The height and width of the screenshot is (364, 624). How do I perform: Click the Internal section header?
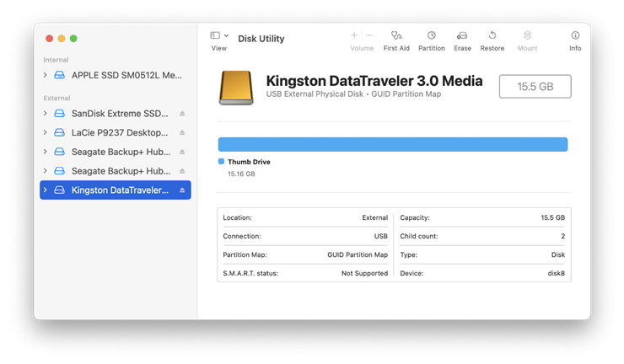click(x=56, y=60)
